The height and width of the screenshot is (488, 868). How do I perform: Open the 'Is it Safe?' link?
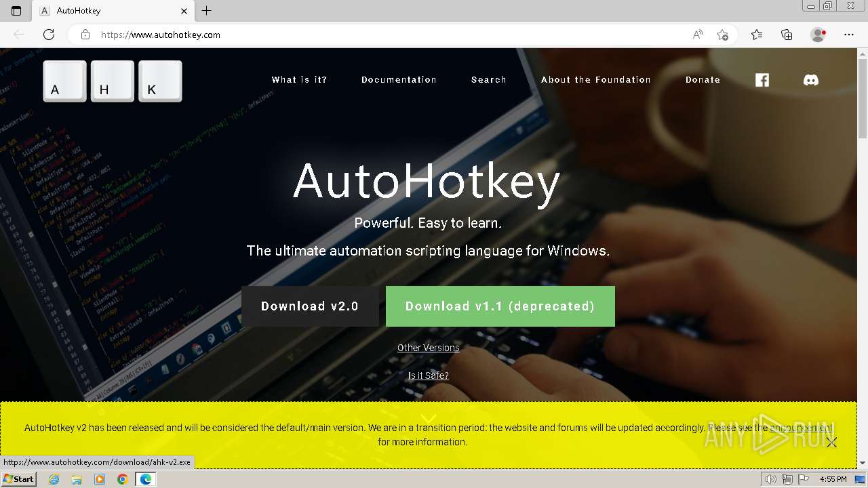[429, 375]
